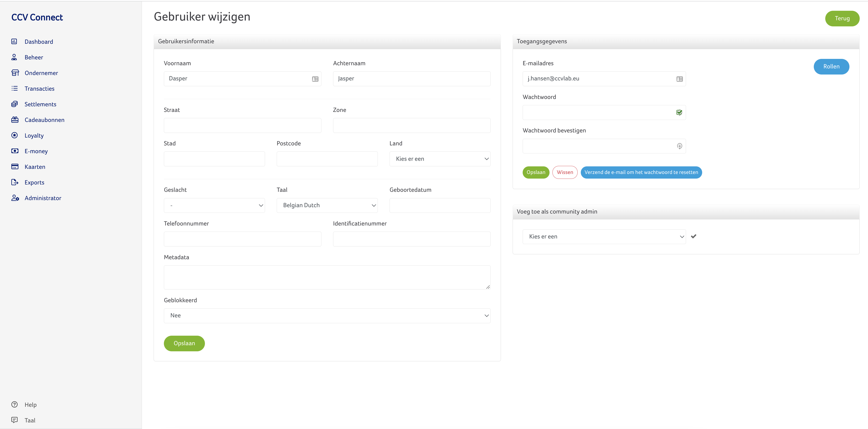Click green password manager icon in Wachtwoord
This screenshot has height=429, width=868.
(x=679, y=113)
